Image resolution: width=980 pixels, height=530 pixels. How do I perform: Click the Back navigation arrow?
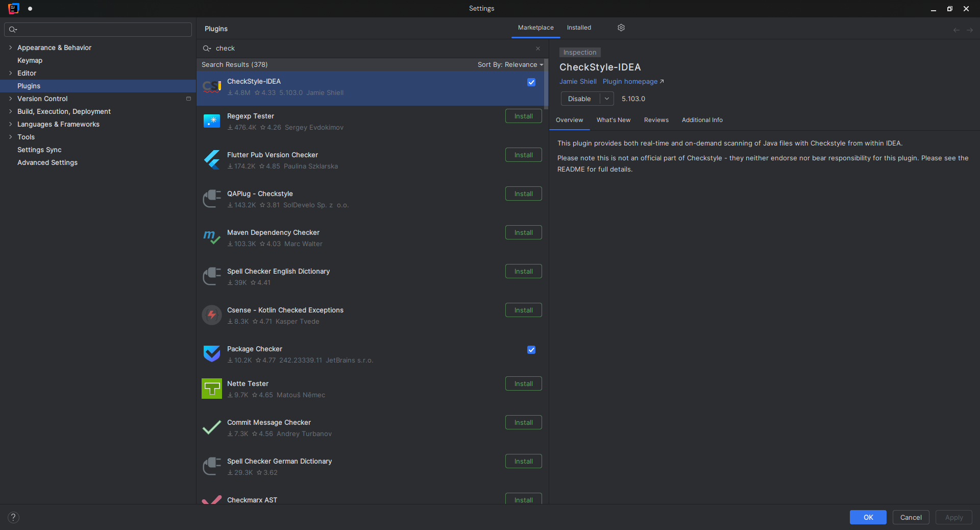click(x=957, y=30)
